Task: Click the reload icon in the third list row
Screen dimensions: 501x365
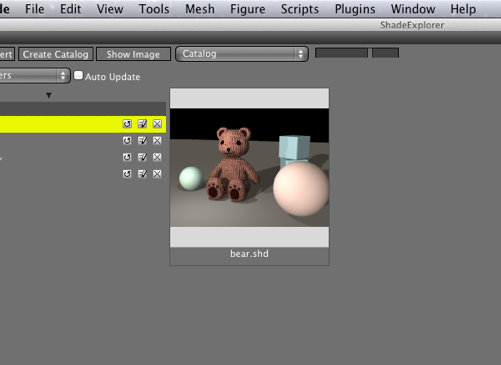Action: point(127,157)
